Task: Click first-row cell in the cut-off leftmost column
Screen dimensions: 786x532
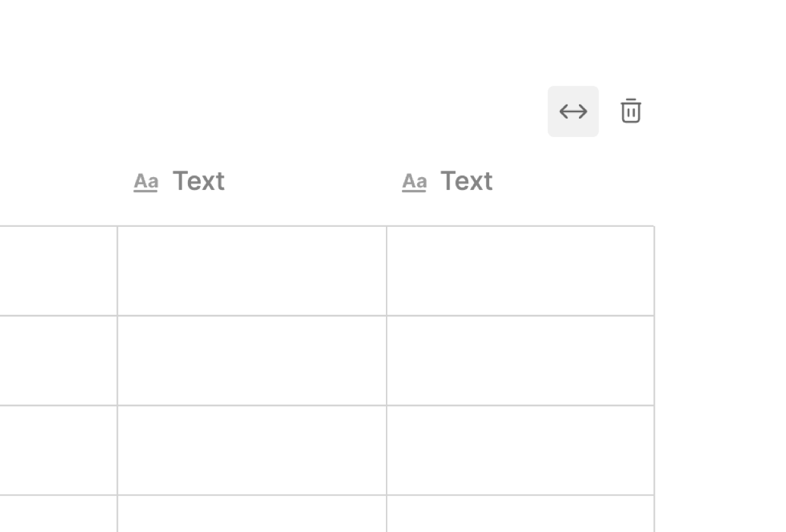Action: [57, 271]
